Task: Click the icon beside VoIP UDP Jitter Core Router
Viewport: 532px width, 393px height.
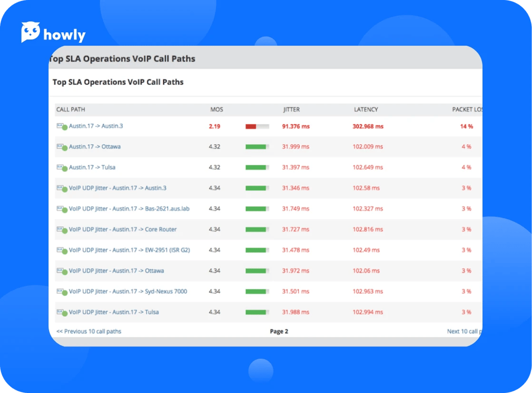Action: [61, 230]
